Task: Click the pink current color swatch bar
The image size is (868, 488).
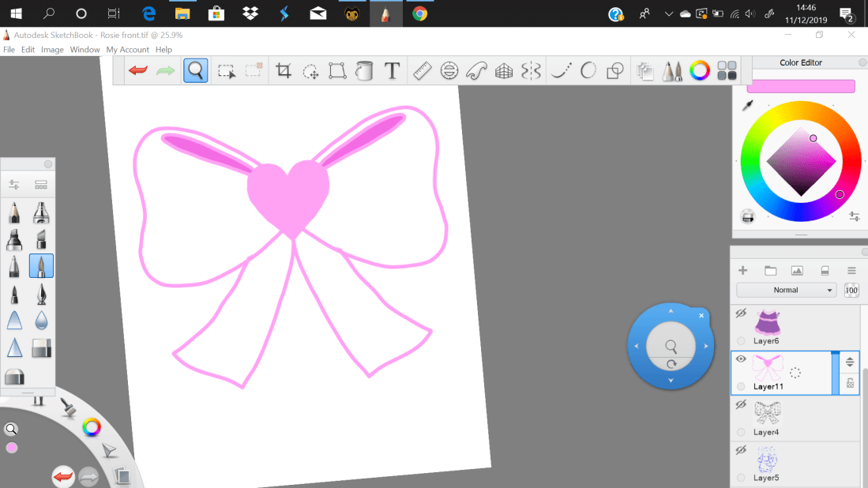Action: (800, 86)
